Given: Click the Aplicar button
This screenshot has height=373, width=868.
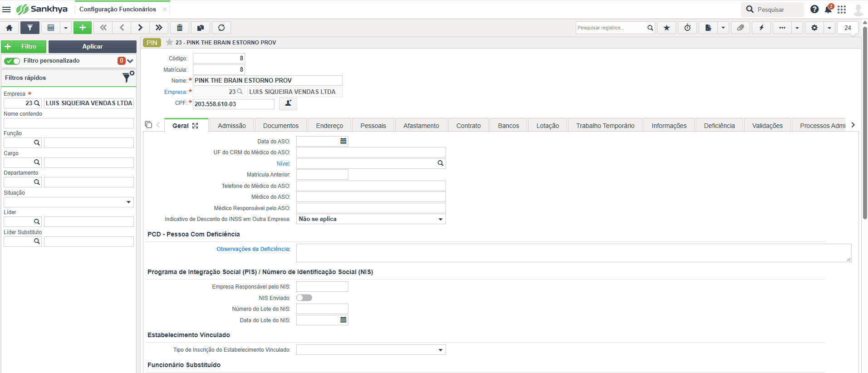Looking at the screenshot, I should (93, 47).
